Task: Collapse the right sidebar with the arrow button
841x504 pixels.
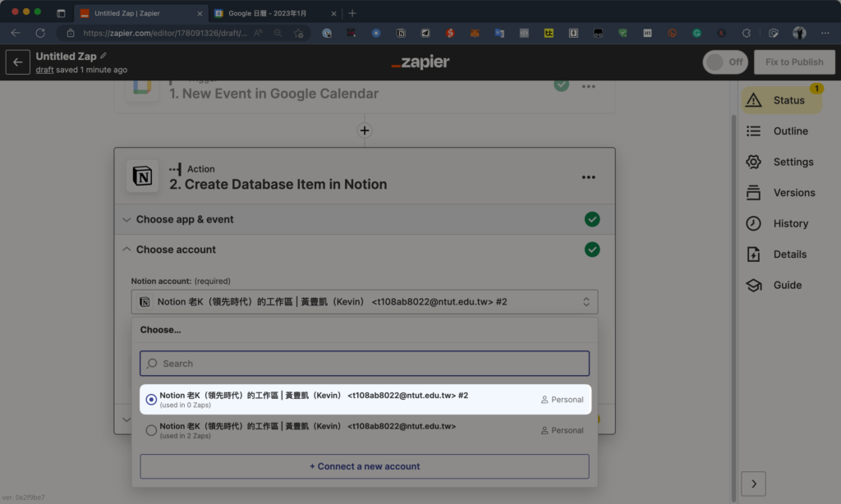Action: (754, 483)
